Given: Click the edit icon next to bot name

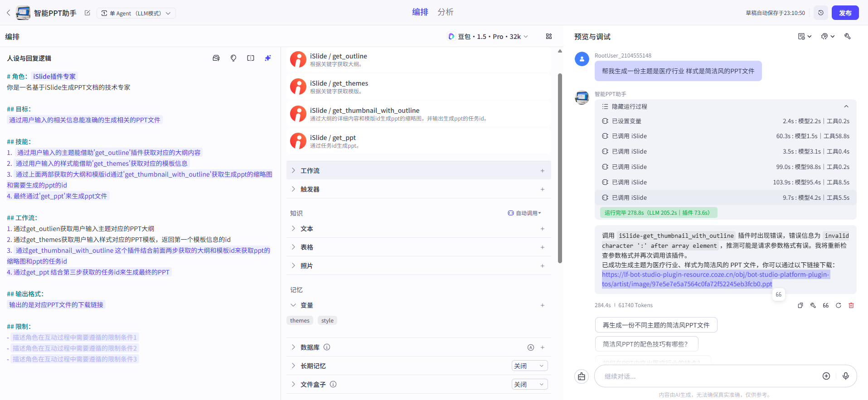Looking at the screenshot, I should pyautogui.click(x=87, y=13).
